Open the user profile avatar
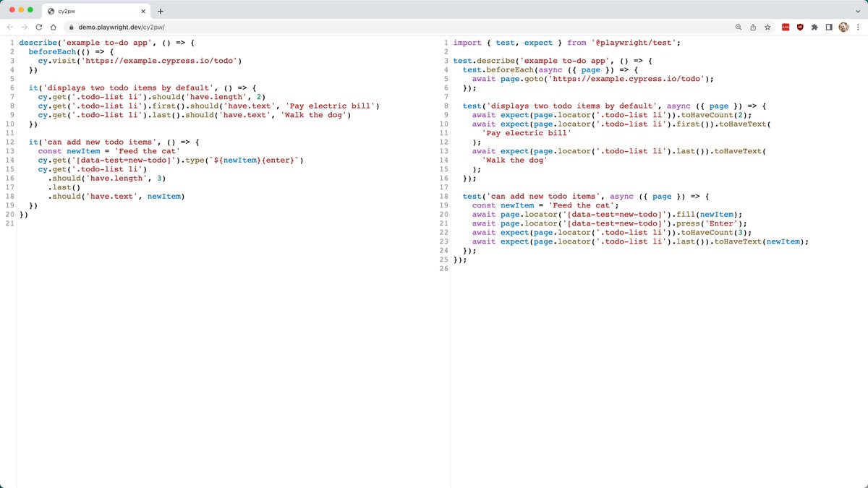868x488 pixels. pos(843,27)
